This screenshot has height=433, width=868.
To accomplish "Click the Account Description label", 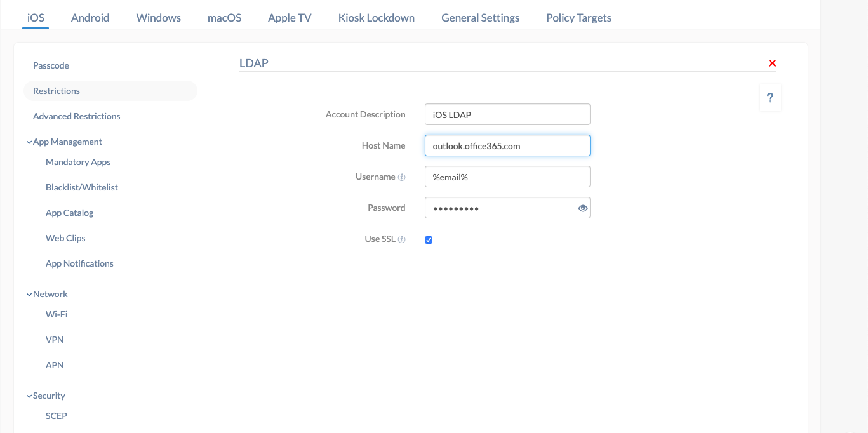I will (366, 115).
